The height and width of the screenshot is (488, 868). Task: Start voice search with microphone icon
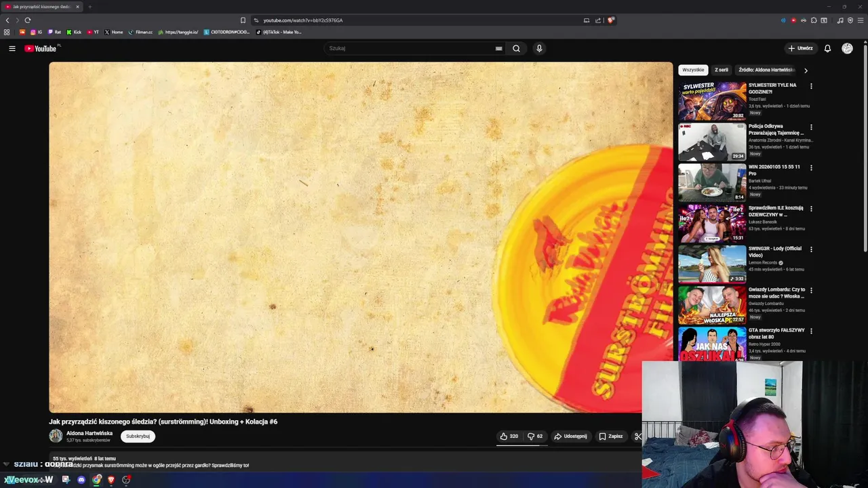click(539, 48)
